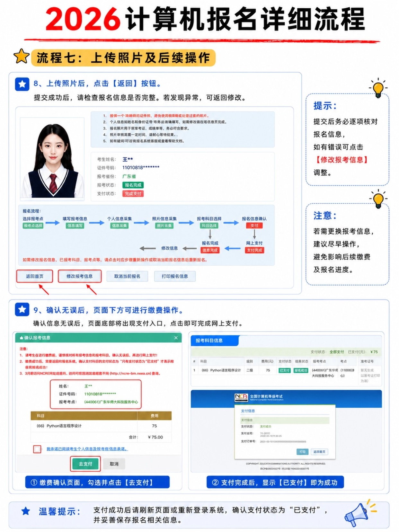Click the blue star icon next to step 9
Image resolution: width=399 pixels, height=532 pixels.
tap(22, 310)
